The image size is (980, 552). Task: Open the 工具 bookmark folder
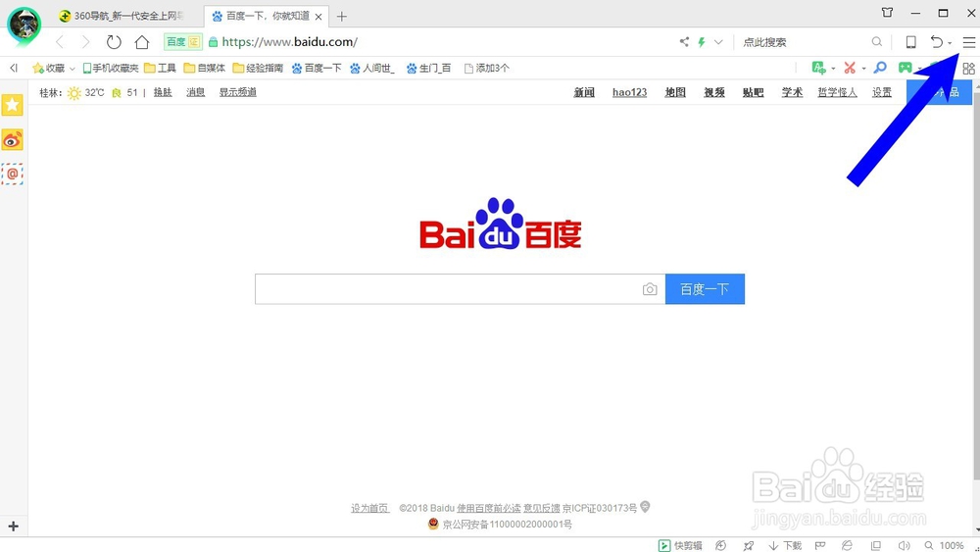[160, 68]
